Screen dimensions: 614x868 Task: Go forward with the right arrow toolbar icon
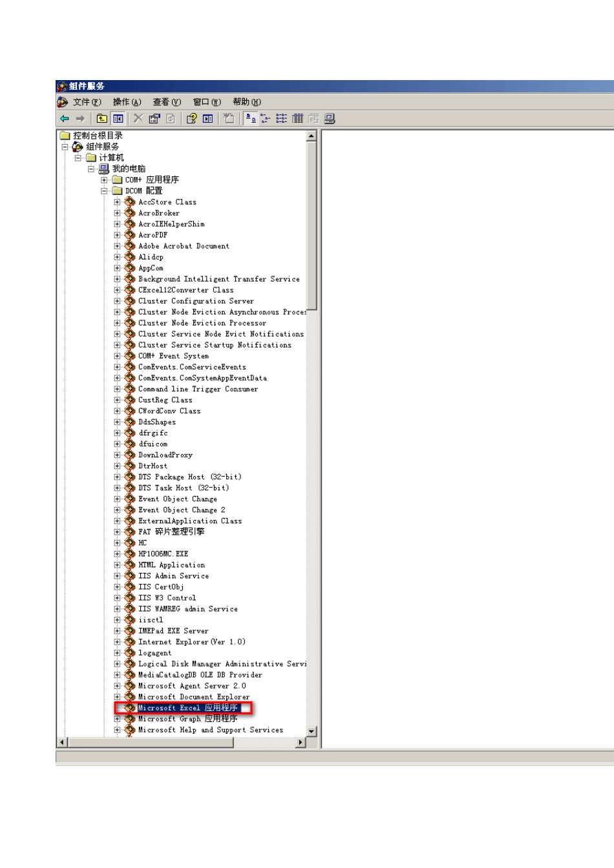80,119
